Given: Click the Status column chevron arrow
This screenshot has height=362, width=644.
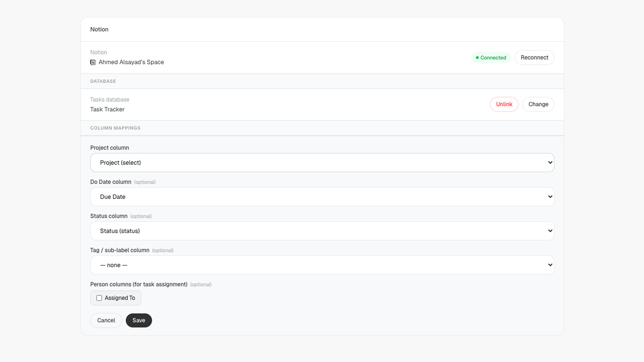Looking at the screenshot, I should 550,231.
